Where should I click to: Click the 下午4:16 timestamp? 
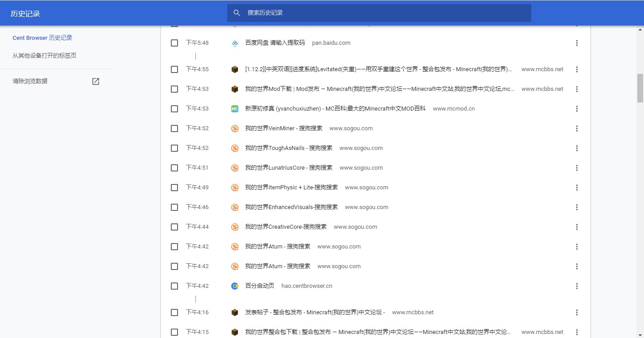tap(197, 312)
